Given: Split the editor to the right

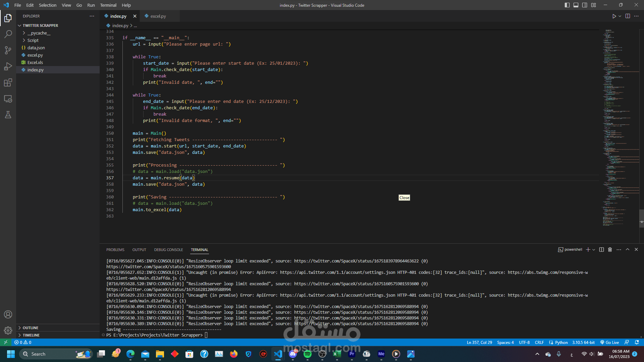Looking at the screenshot, I should [628, 16].
